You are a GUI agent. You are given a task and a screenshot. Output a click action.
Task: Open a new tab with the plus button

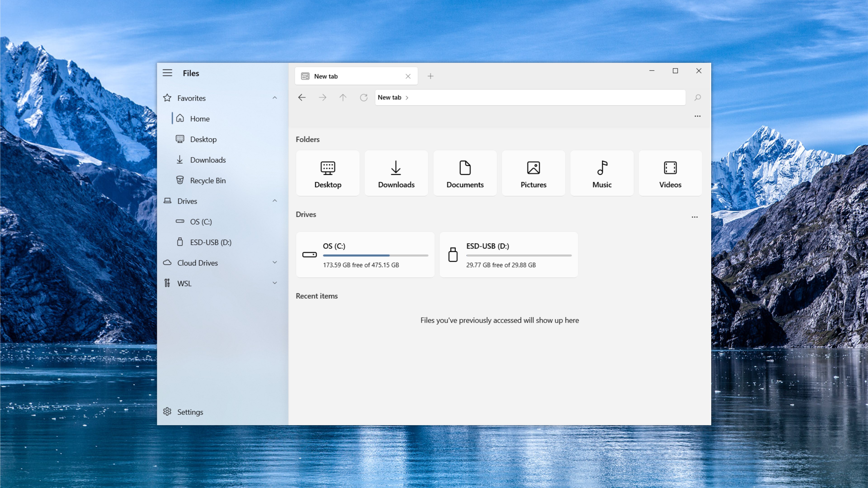(430, 76)
